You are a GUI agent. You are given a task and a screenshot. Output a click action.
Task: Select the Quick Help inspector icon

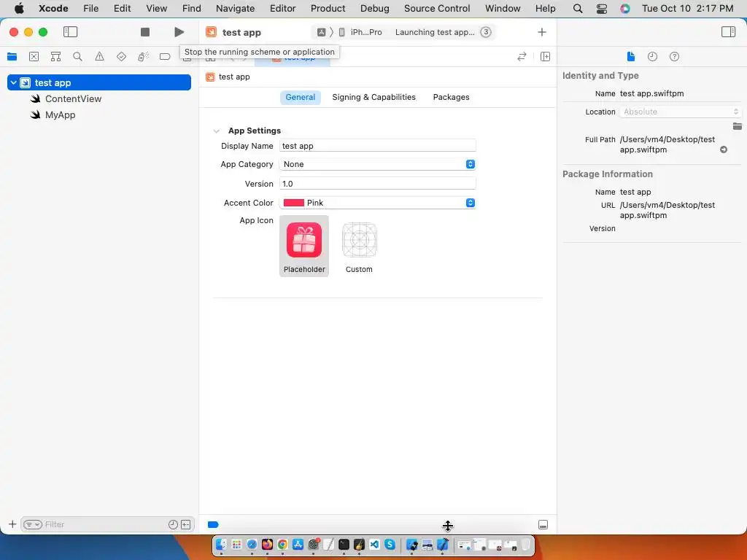tap(674, 57)
